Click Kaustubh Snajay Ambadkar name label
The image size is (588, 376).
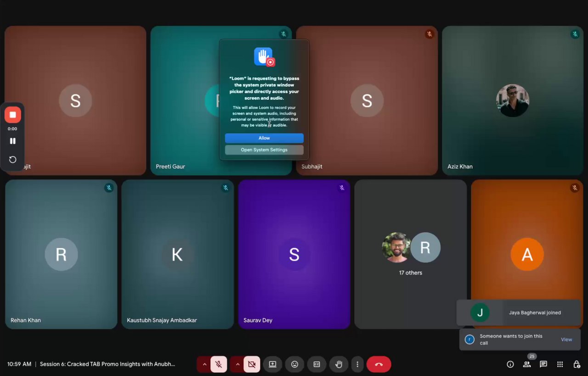tap(162, 320)
